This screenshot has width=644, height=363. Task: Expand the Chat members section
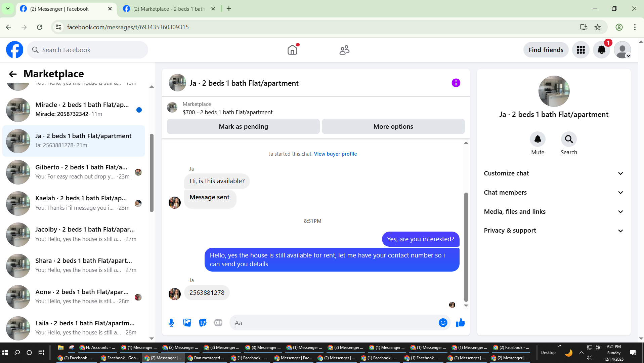553,193
